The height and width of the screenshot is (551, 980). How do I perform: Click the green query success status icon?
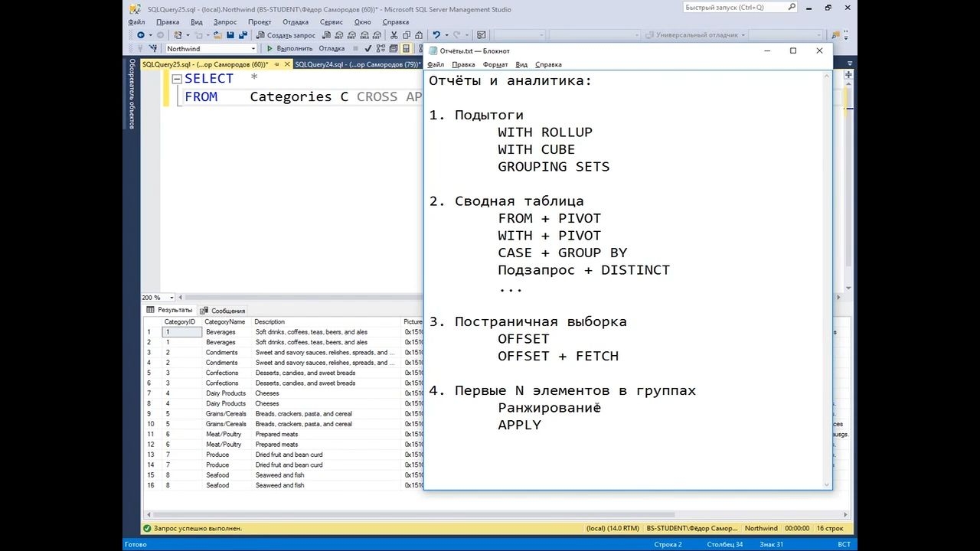(147, 528)
